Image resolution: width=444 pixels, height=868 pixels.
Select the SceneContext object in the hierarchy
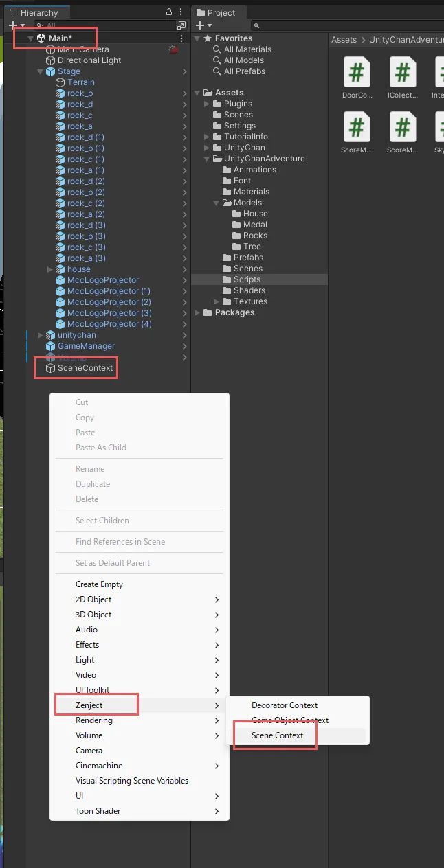(x=85, y=368)
